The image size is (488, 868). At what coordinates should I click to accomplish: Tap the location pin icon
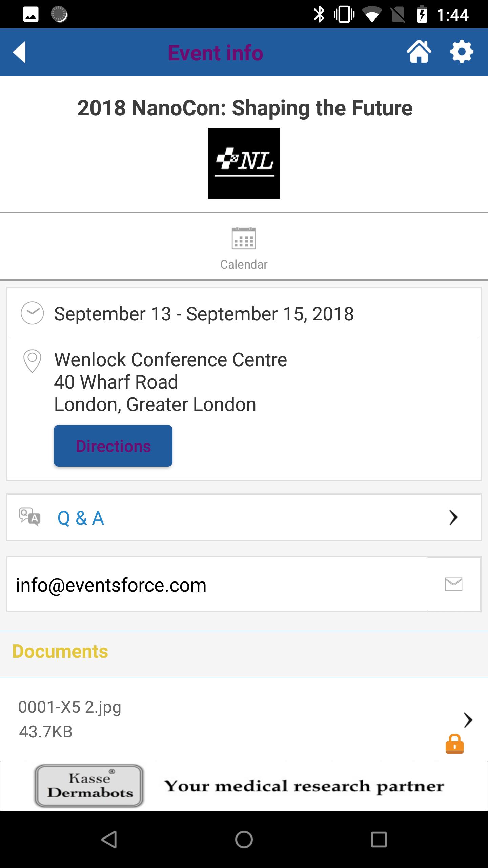(32, 361)
